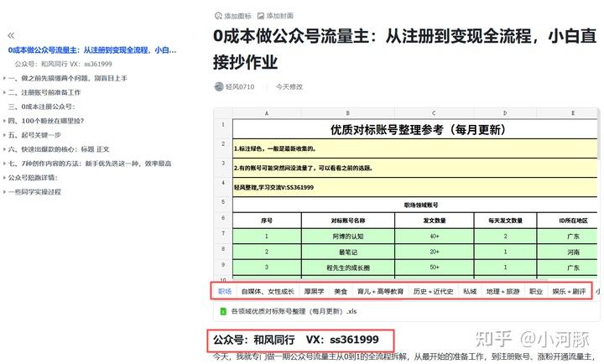The height and width of the screenshot is (364, 604).
Task: Select row 7 header in spreadsheet
Action: 223,236
